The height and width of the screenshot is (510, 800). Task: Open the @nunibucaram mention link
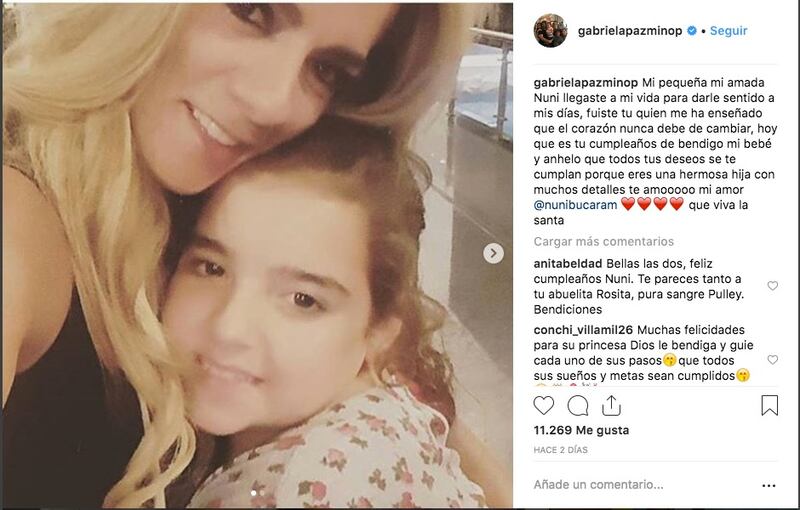point(576,205)
